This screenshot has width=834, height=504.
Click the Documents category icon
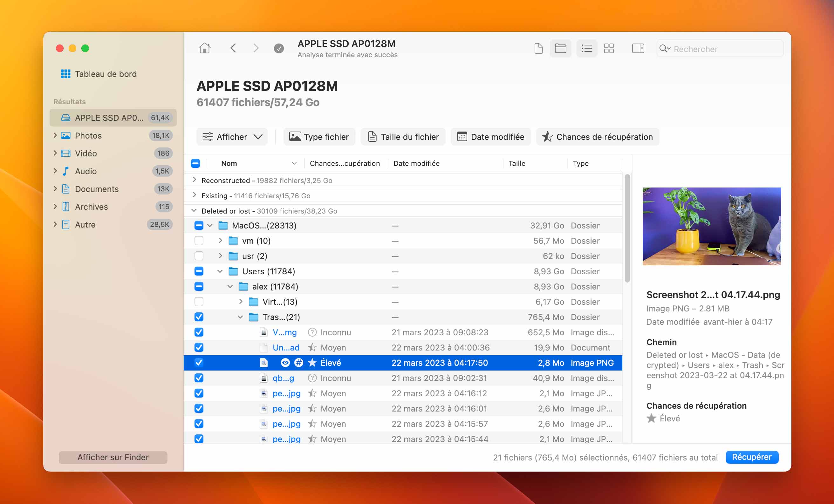[x=66, y=189]
